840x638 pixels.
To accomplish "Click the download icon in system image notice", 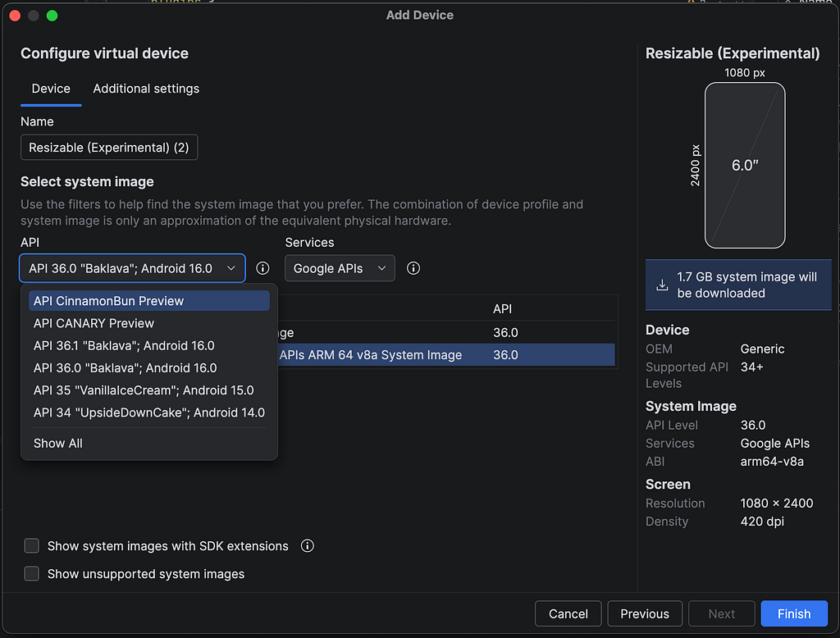I will coord(662,285).
